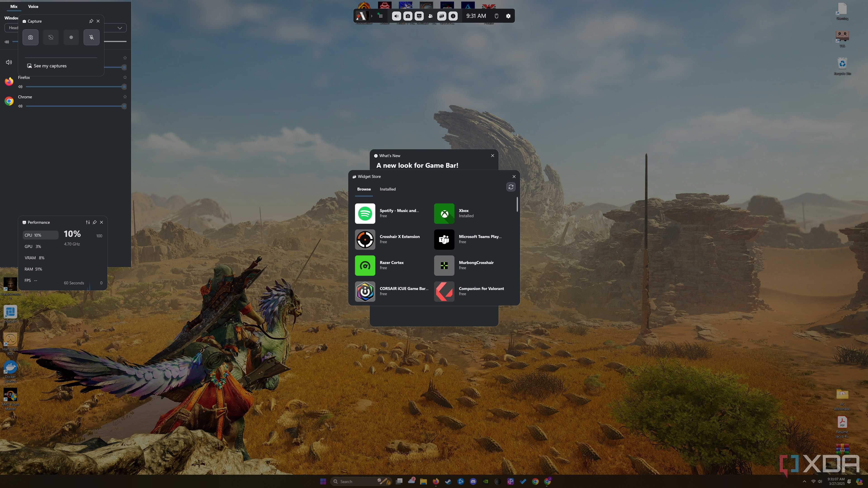Image resolution: width=868 pixels, height=488 pixels.
Task: Switch to Installed tab in Widget Store
Action: point(388,189)
